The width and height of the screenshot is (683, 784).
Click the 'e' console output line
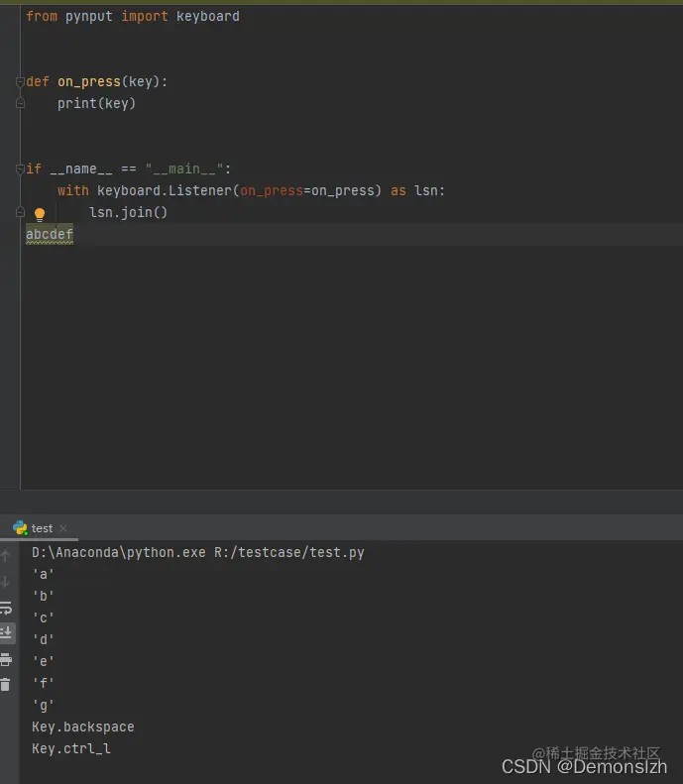tap(43, 661)
